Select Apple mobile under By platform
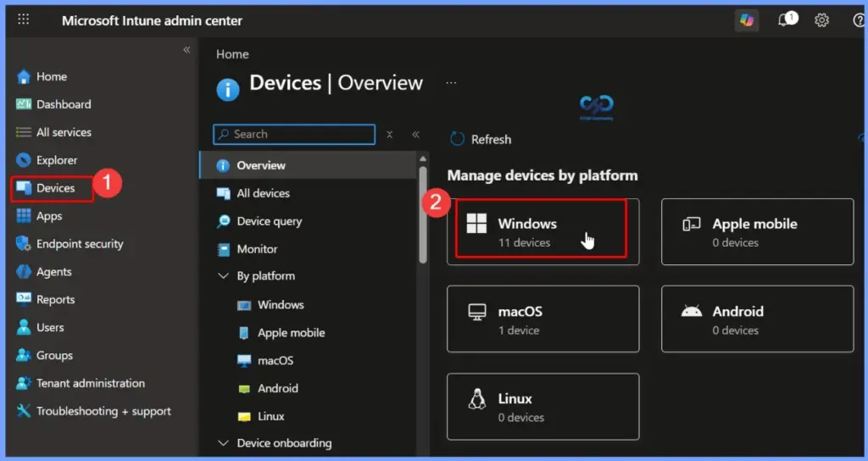The height and width of the screenshot is (461, 868). tap(292, 332)
